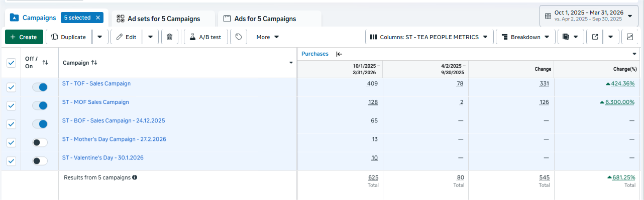Toggle the select-all campaigns checkbox
This screenshot has width=644, height=200.
click(x=11, y=63)
